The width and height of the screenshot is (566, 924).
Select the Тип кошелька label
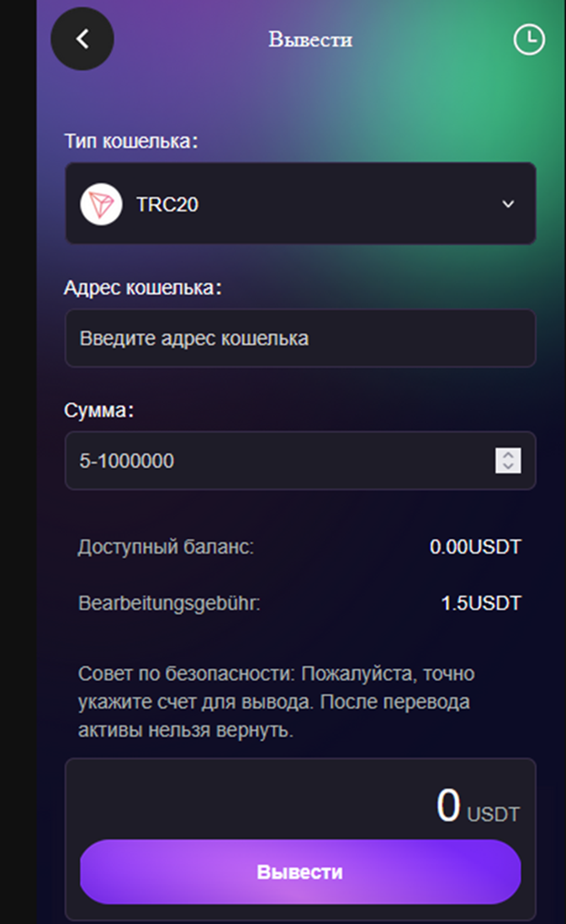click(130, 141)
